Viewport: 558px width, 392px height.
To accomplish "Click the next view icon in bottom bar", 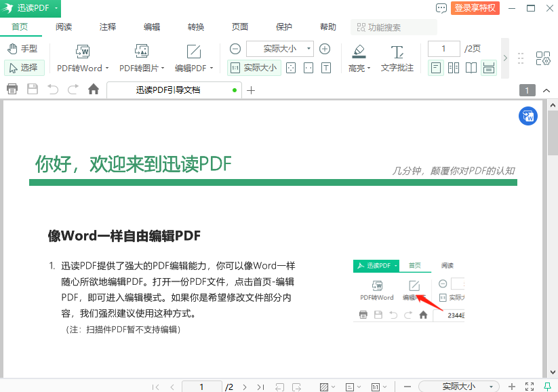I will pos(296,387).
